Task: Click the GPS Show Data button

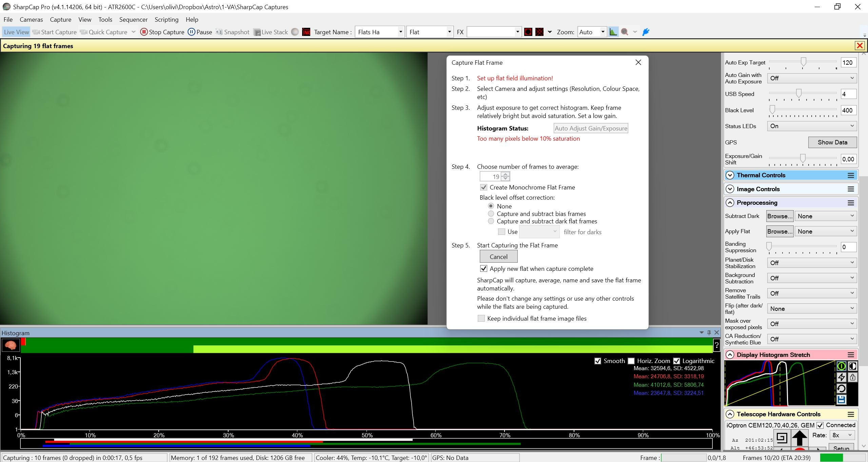Action: (832, 142)
